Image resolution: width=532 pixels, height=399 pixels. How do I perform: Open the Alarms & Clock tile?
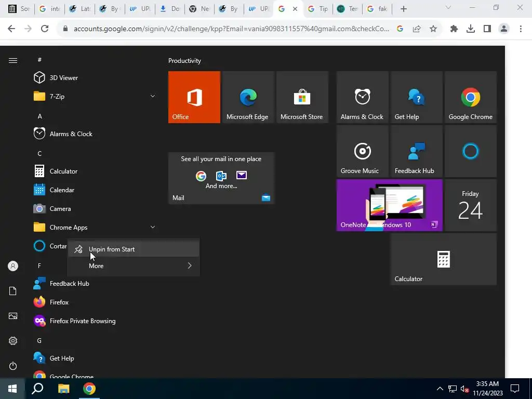tap(362, 97)
